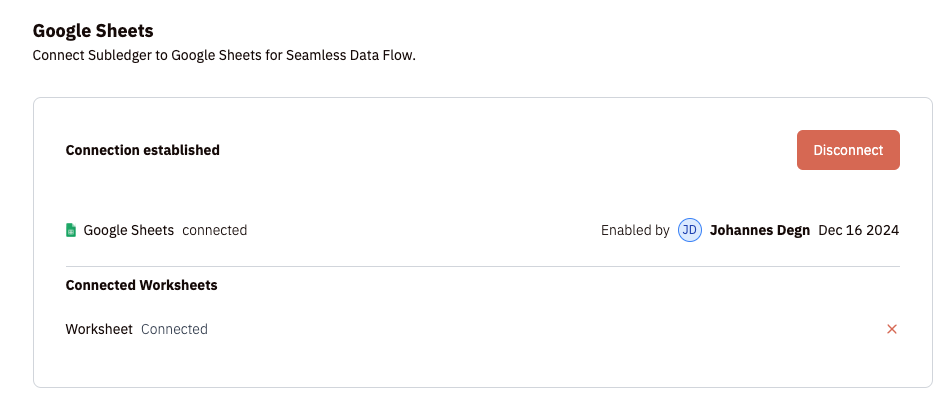Viewport: 943px width, 402px height.
Task: Click the "Enabled by" label
Action: click(635, 230)
